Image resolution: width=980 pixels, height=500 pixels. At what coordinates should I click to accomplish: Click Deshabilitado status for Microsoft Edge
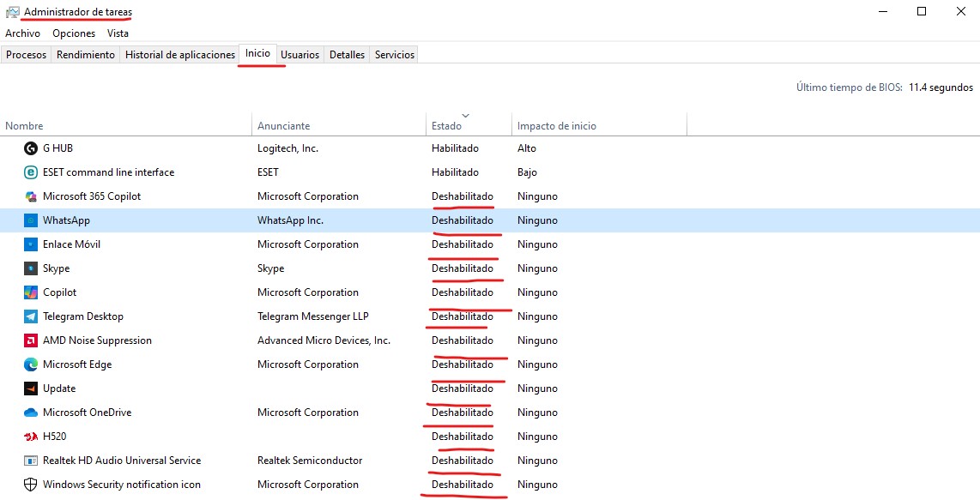click(463, 364)
